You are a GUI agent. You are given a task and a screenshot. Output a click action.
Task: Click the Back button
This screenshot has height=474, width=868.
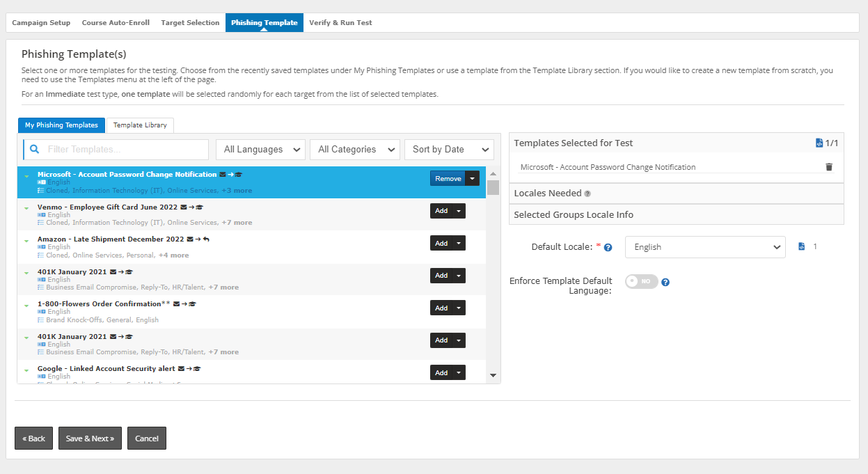pos(33,439)
